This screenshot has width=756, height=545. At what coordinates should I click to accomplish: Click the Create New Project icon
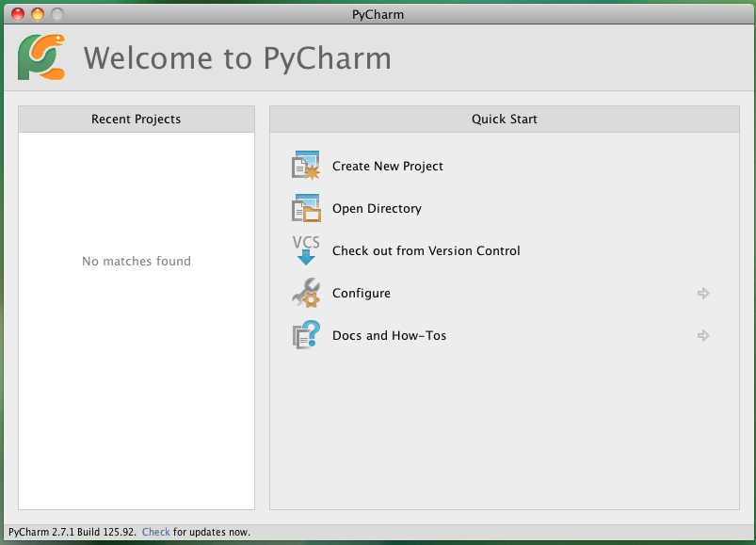[306, 166]
